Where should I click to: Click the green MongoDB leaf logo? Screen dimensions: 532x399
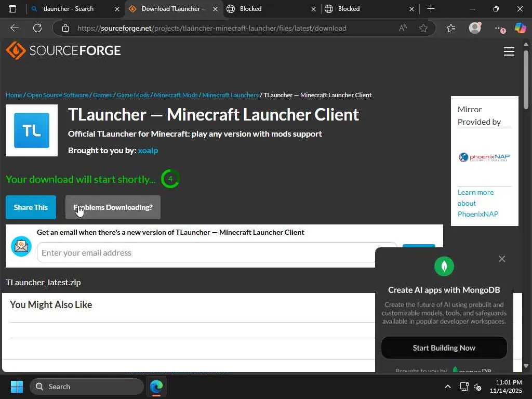(444, 267)
